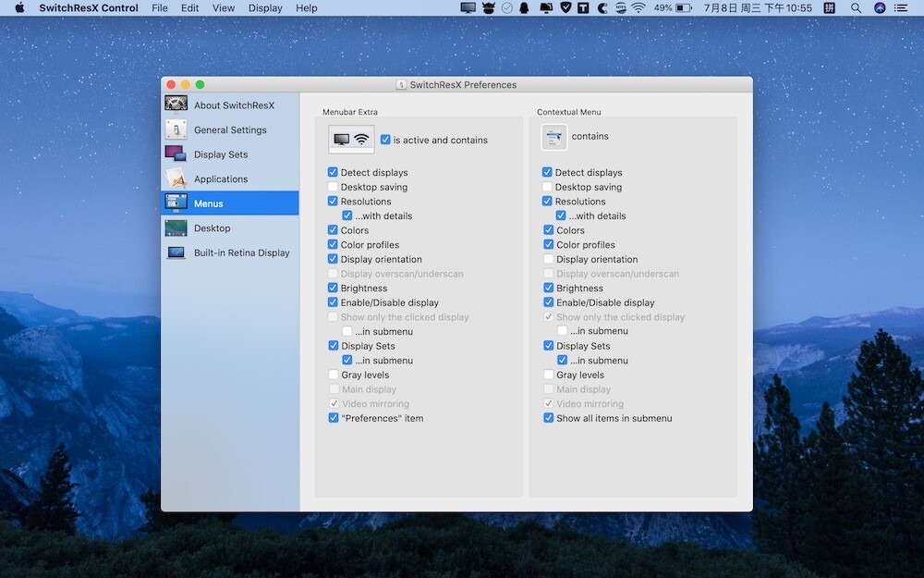Uncheck Display Sets under Contextual Menu
Viewport: 924px width, 578px height.
549,346
